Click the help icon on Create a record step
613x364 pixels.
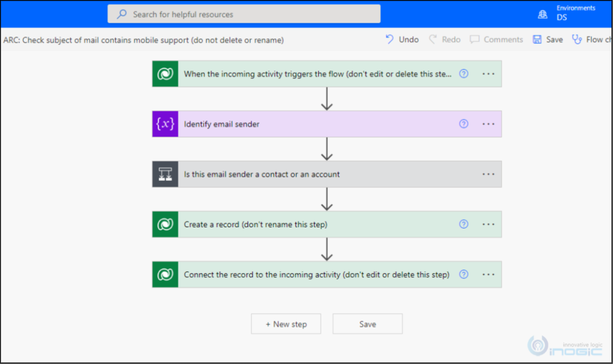pyautogui.click(x=463, y=224)
